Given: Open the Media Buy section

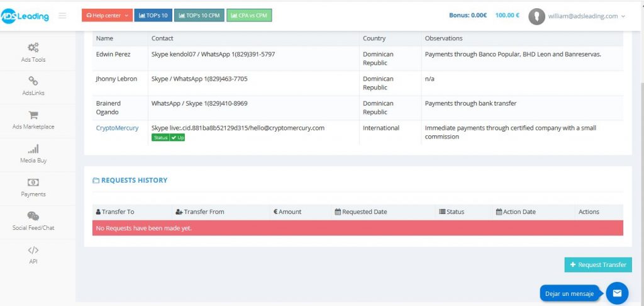Looking at the screenshot, I should [33, 154].
